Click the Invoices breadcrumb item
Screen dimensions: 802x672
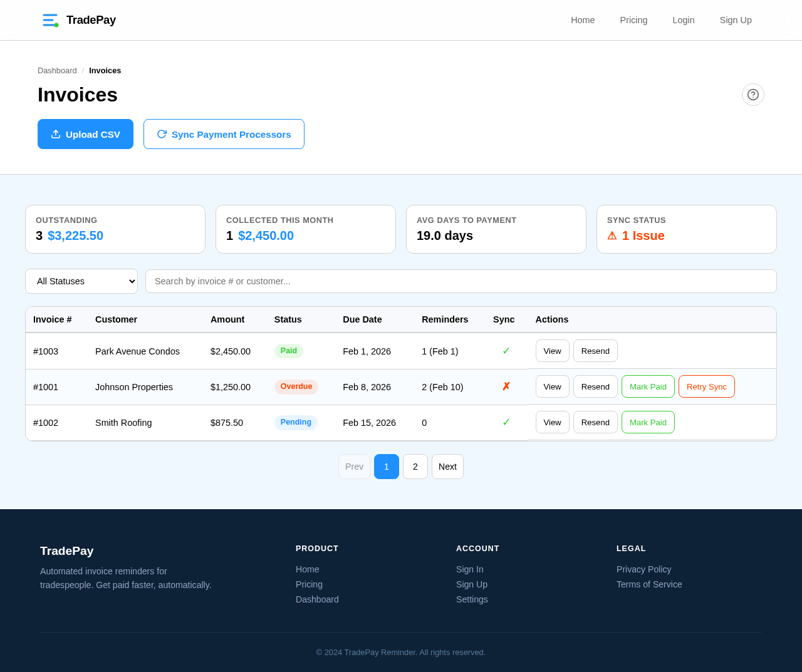click(x=105, y=71)
